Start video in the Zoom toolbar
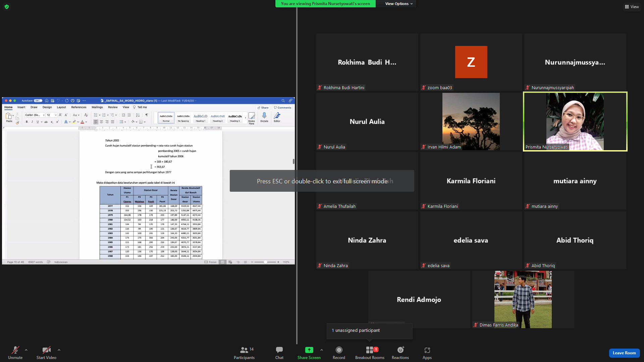This screenshot has height=362, width=644. (x=46, y=353)
